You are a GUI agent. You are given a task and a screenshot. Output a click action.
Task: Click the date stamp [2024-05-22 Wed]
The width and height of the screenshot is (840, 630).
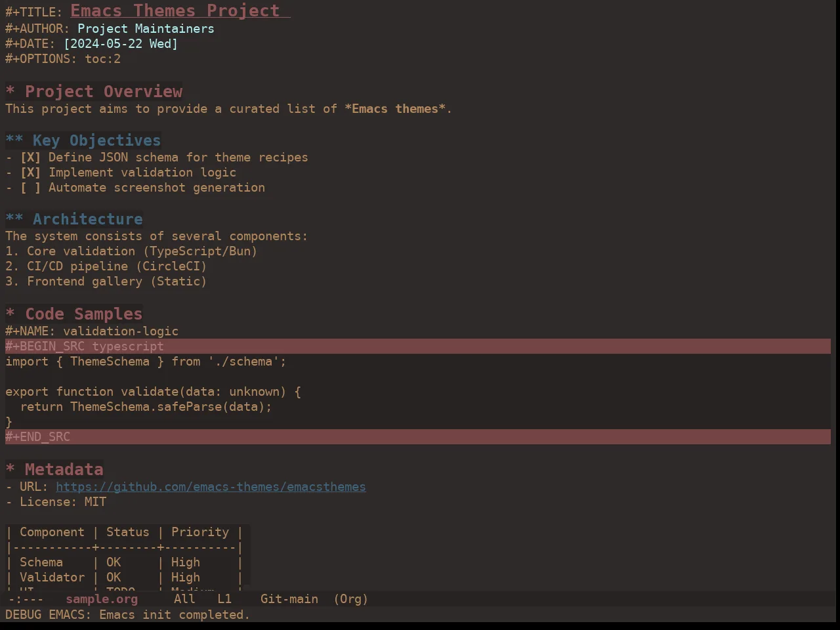[121, 44]
